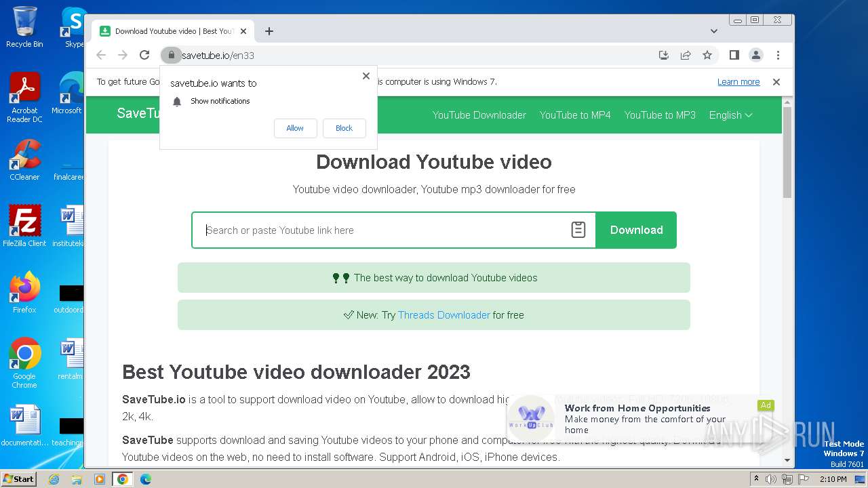The image size is (868, 488).
Task: Click the page vertical scrollbar
Action: point(787,152)
